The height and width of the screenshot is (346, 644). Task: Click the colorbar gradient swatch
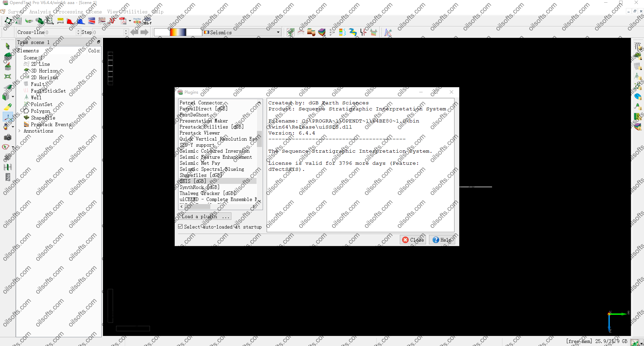coord(178,32)
